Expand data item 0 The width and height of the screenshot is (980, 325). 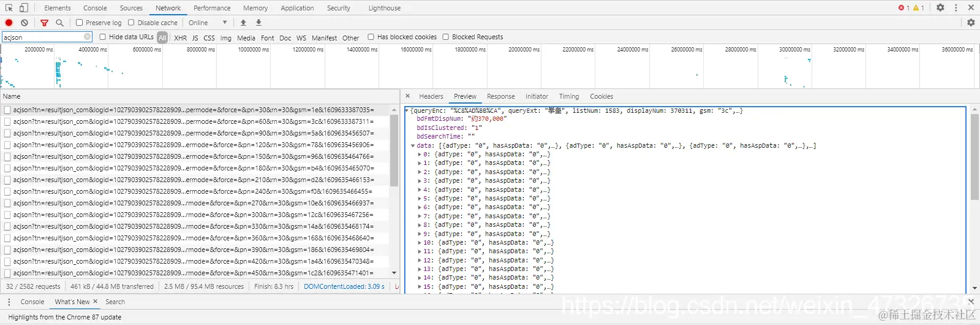420,155
